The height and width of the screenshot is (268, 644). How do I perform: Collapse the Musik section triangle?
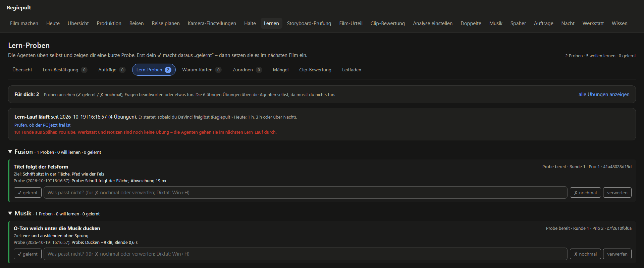pyautogui.click(x=10, y=213)
